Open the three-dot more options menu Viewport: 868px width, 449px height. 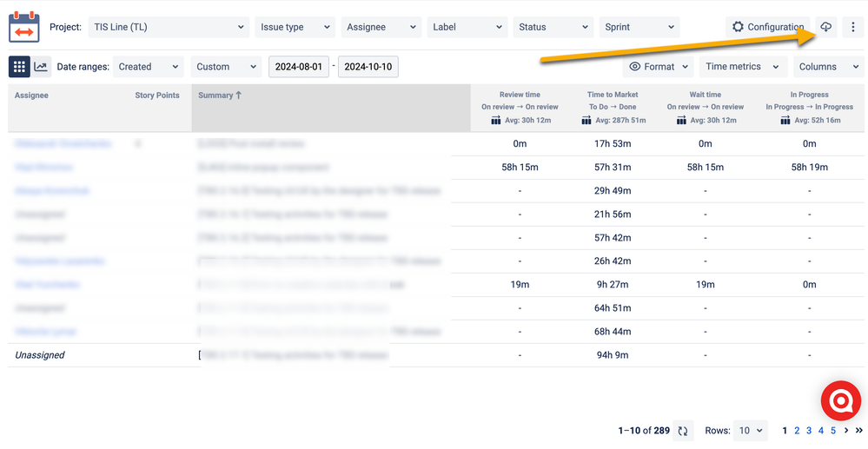pos(852,27)
